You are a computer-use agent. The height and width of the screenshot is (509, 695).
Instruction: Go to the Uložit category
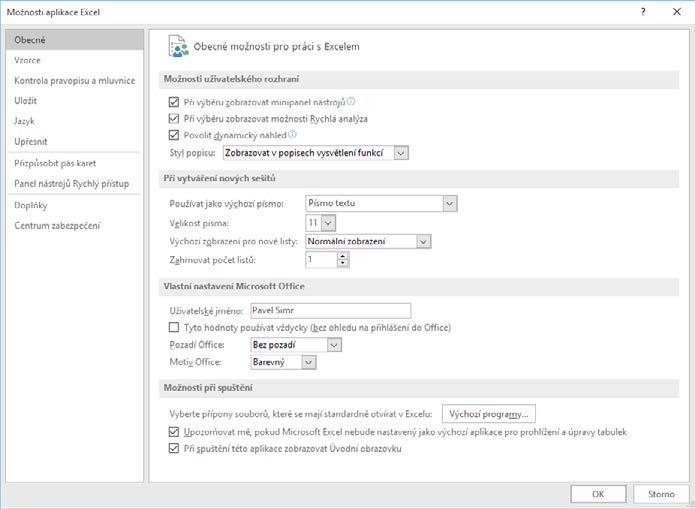click(x=75, y=101)
